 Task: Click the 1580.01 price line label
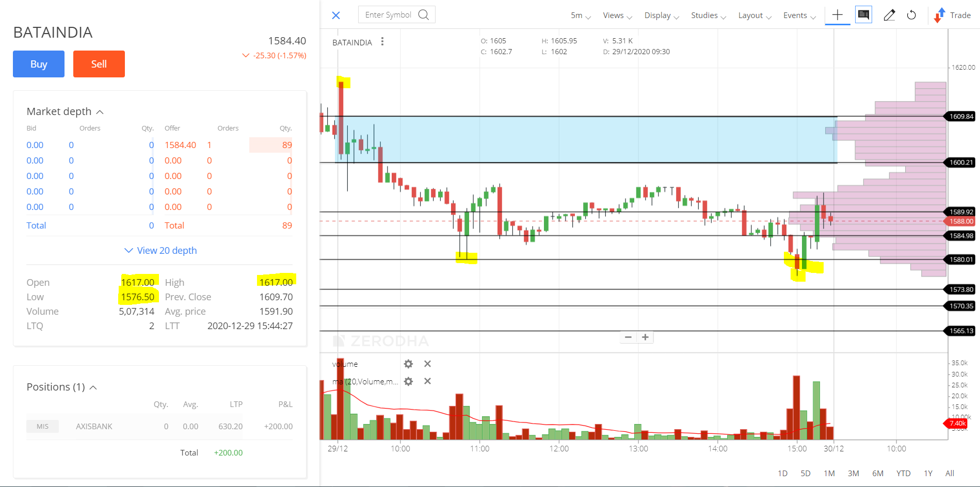click(x=961, y=259)
